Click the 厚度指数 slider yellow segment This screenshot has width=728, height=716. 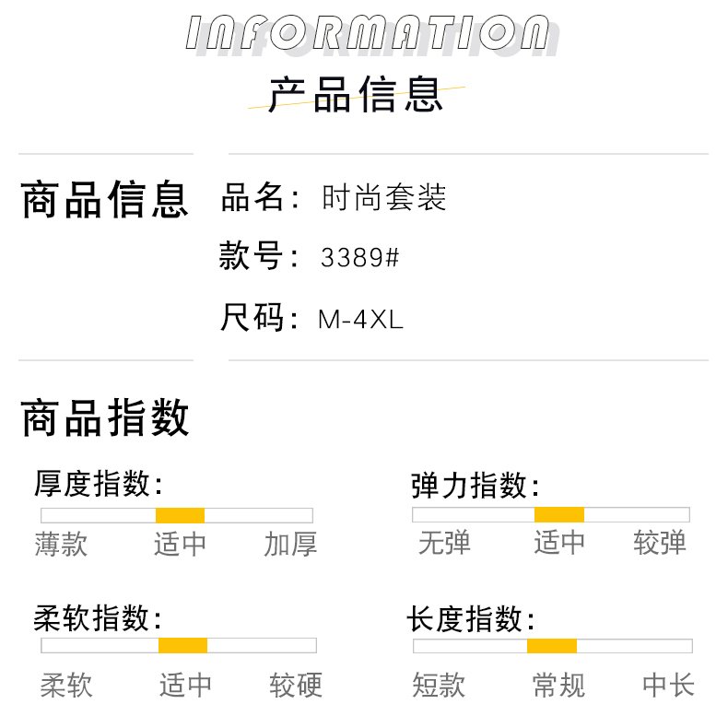click(x=180, y=515)
